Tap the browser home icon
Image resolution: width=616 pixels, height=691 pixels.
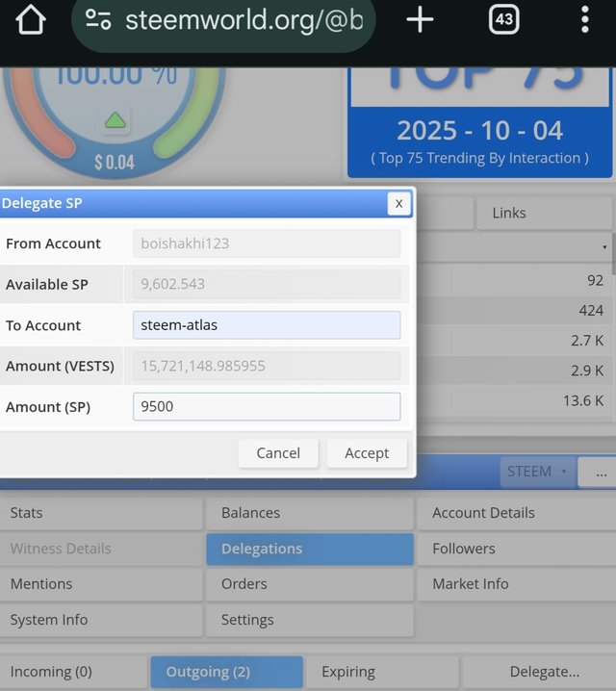(x=31, y=20)
